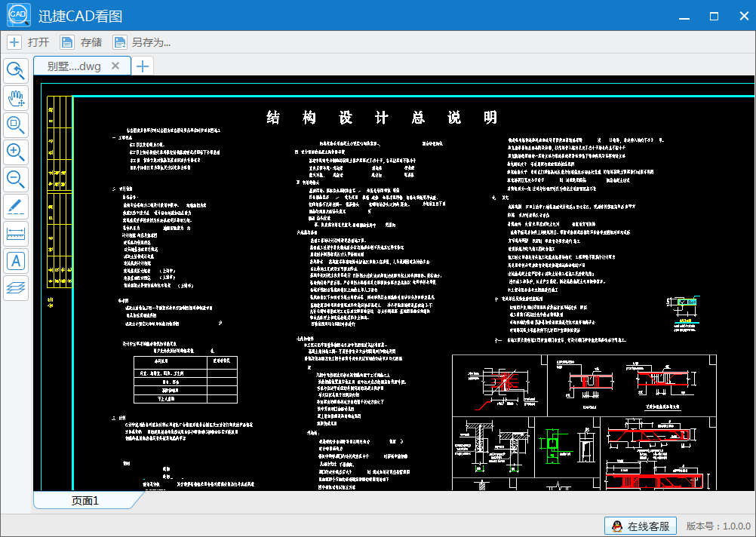Choose the 另存为... save-as icon
Viewport: 756px width, 537px height.
[x=119, y=42]
